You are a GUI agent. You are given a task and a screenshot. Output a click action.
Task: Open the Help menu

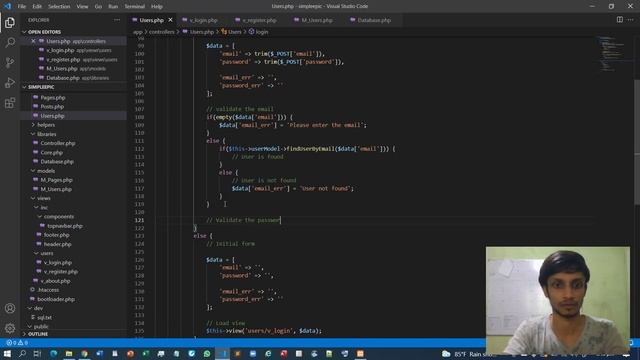pyautogui.click(x=157, y=7)
